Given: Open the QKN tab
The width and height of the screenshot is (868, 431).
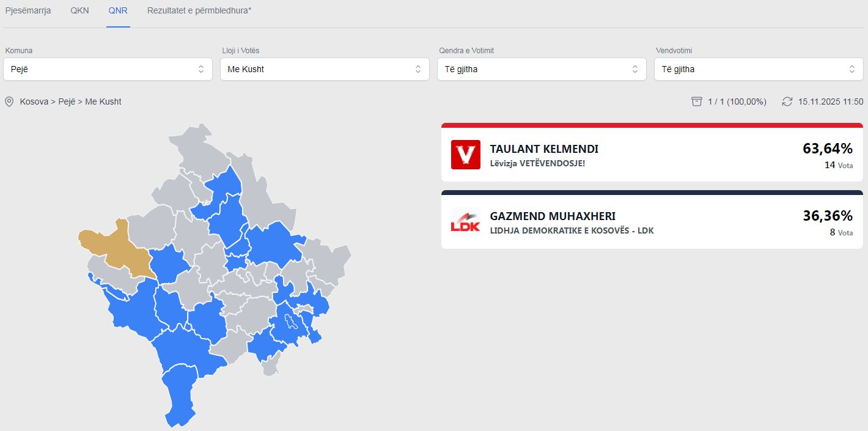Looking at the screenshot, I should [79, 11].
